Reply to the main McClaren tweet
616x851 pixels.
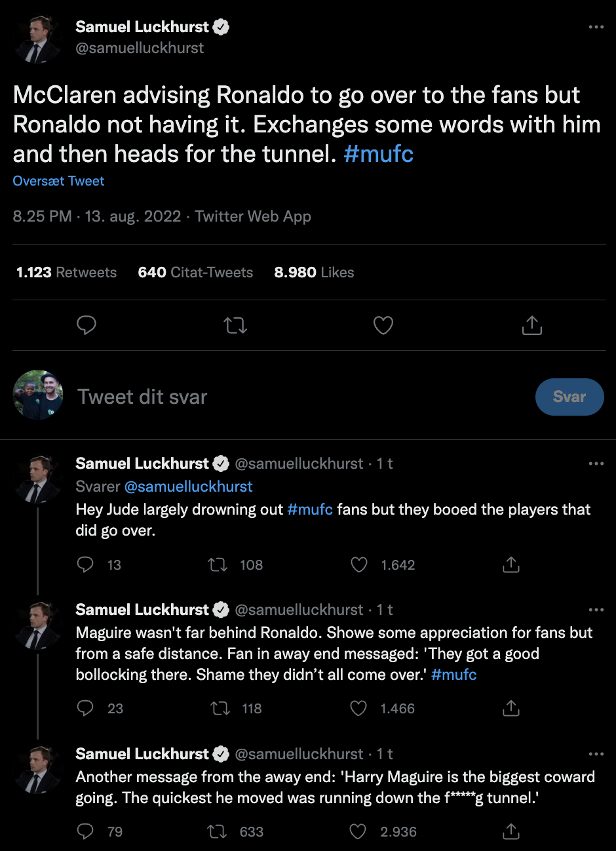click(x=87, y=325)
